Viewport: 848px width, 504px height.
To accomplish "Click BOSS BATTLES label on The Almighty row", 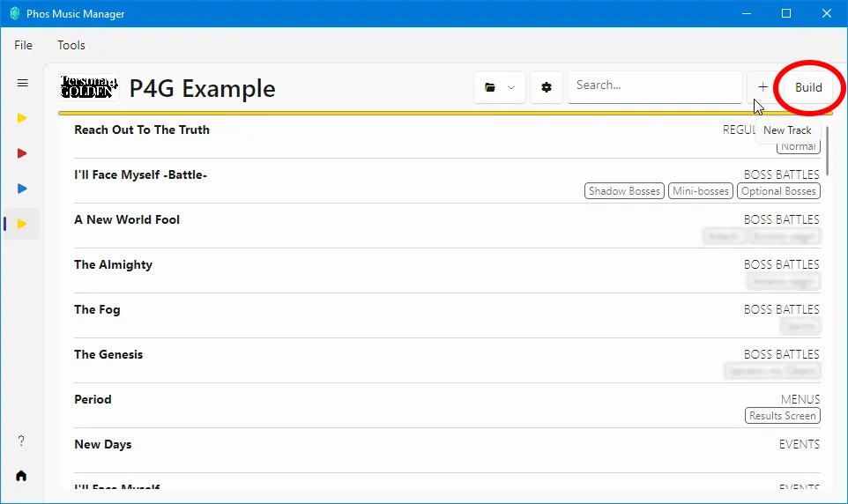I will tap(782, 264).
